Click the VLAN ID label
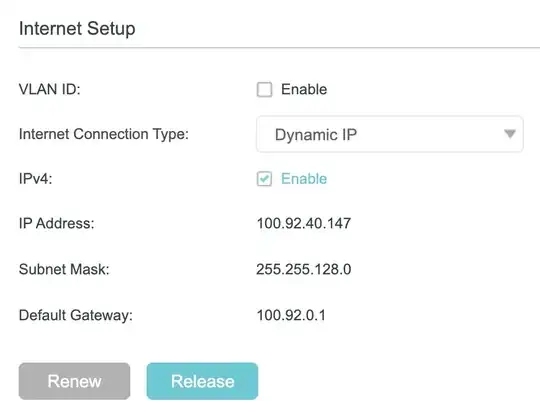This screenshot has height=401, width=540. [50, 90]
